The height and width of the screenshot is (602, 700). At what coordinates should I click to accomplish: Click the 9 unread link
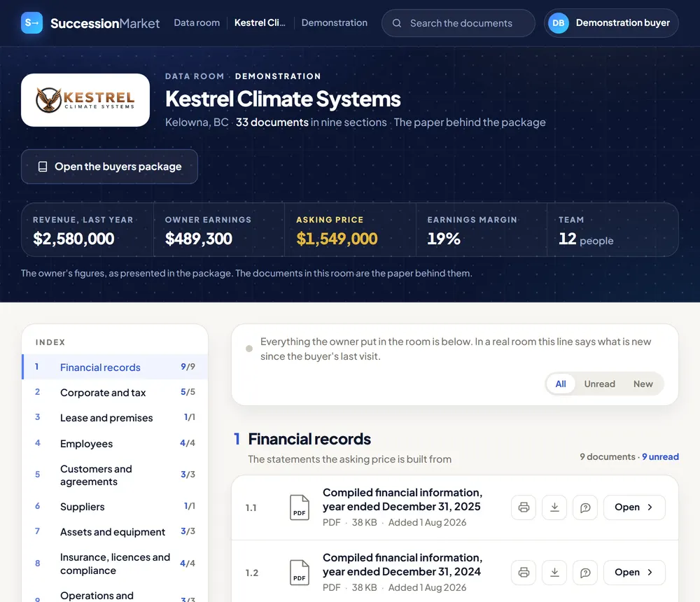pos(660,457)
